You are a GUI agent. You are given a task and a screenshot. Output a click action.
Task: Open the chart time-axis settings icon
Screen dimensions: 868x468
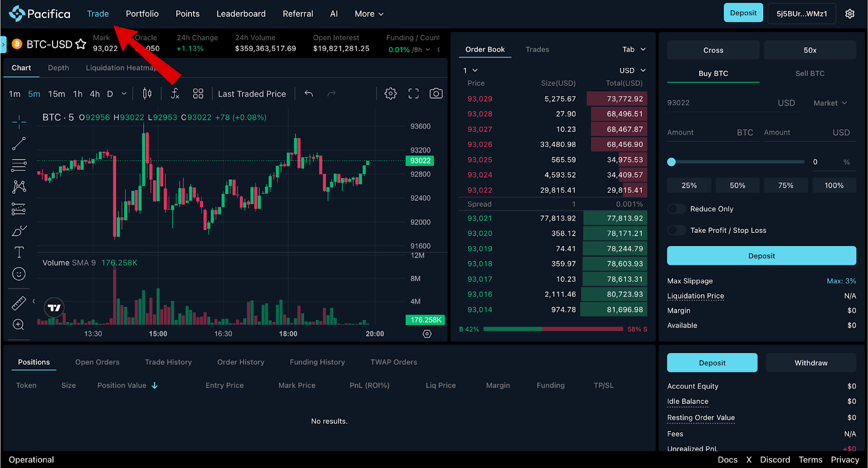coord(427,334)
